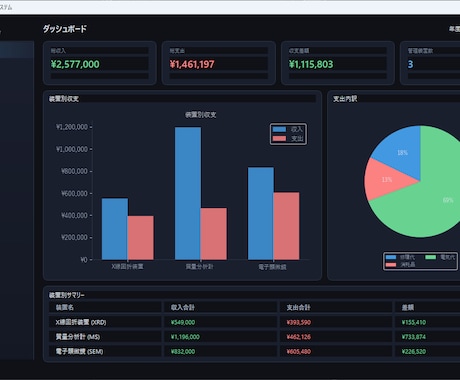This screenshot has width=460, height=380.
Task: Click the 電子顕微鏡 x-axis label under the bars
Action: click(272, 267)
